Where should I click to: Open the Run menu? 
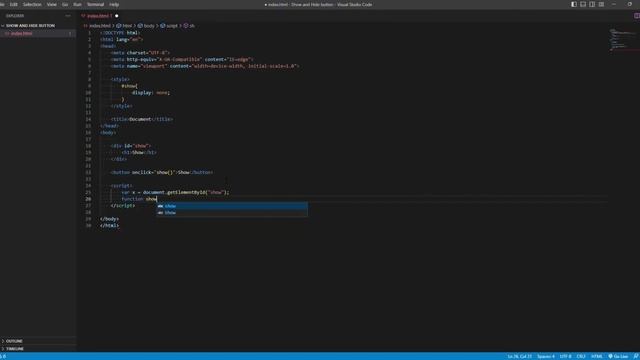point(77,4)
